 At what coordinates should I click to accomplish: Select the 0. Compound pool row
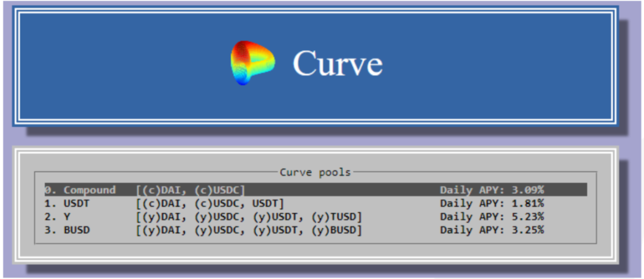316,190
